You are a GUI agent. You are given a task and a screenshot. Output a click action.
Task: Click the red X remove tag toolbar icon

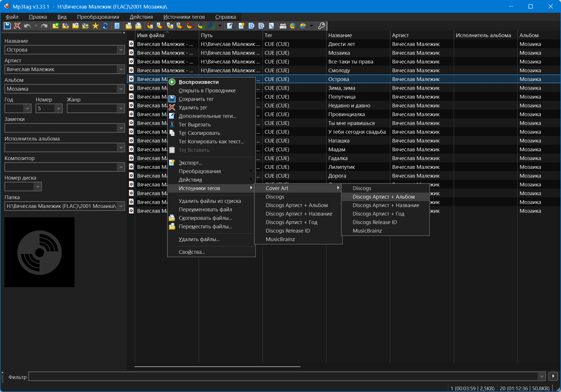coord(17,26)
